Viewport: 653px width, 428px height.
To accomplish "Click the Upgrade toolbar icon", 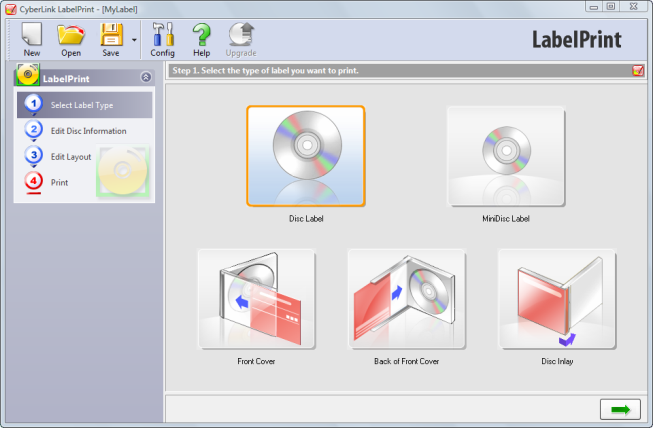I will point(241,40).
